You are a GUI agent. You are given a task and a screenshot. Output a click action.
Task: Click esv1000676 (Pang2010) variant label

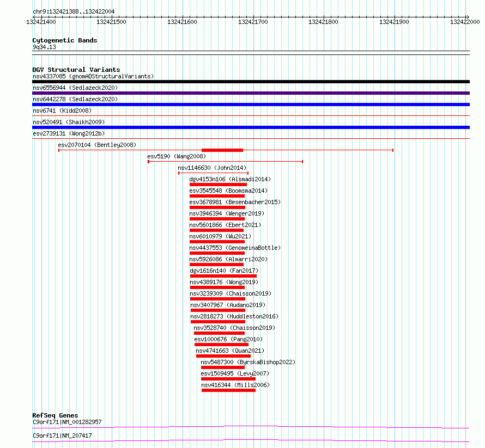pyautogui.click(x=228, y=339)
